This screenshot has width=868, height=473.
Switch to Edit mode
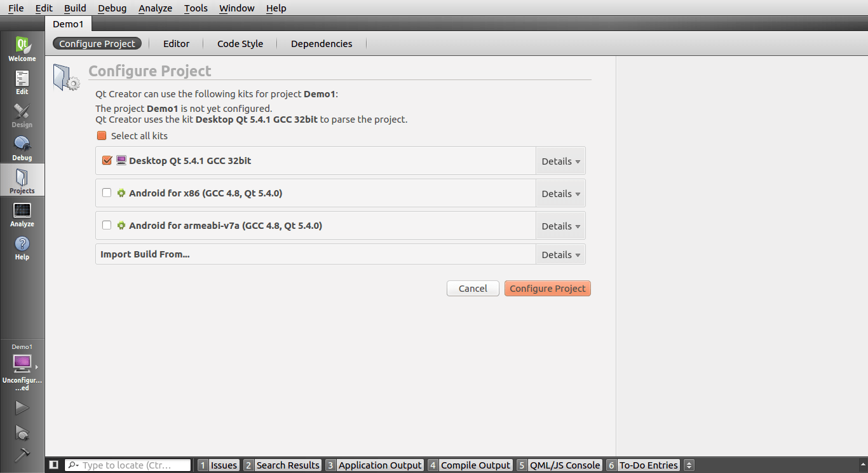point(22,83)
